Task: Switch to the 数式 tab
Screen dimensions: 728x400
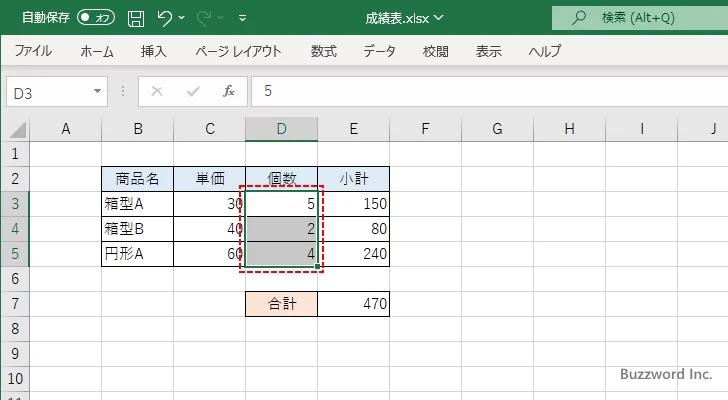Action: pos(324,51)
